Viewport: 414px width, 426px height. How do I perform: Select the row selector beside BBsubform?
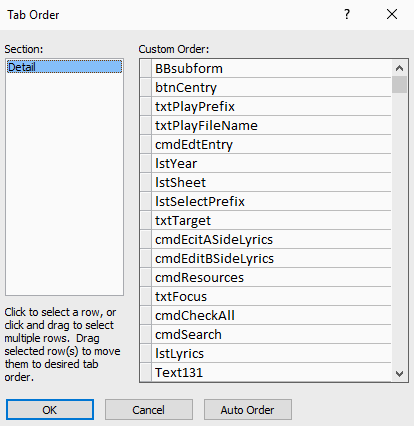(x=146, y=68)
